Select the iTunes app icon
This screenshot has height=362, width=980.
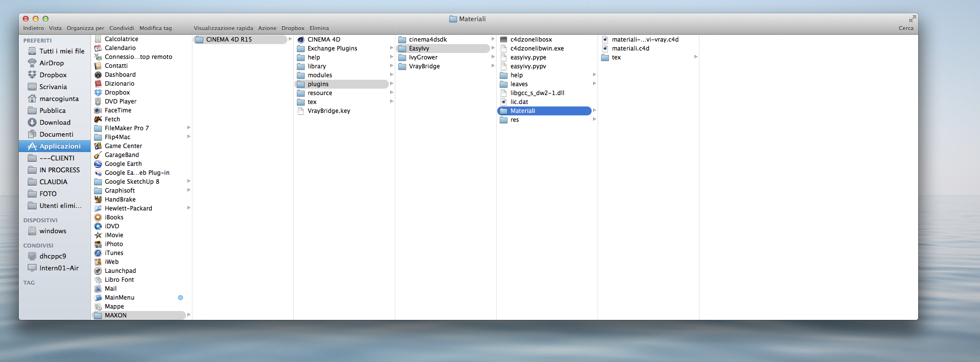98,253
